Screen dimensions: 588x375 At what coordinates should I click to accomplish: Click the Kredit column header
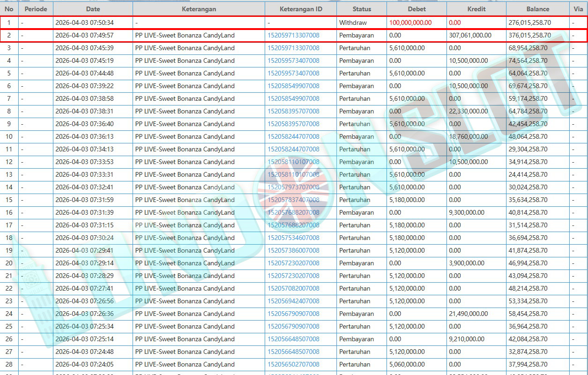476,9
